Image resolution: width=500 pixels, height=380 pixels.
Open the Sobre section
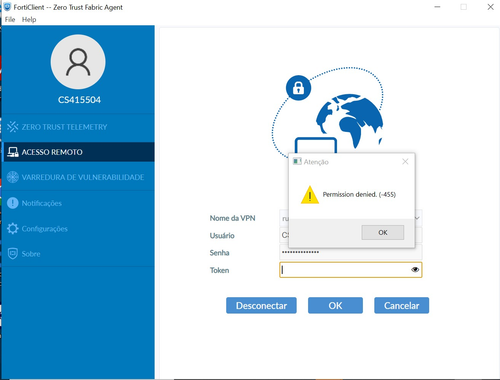[x=78, y=254]
